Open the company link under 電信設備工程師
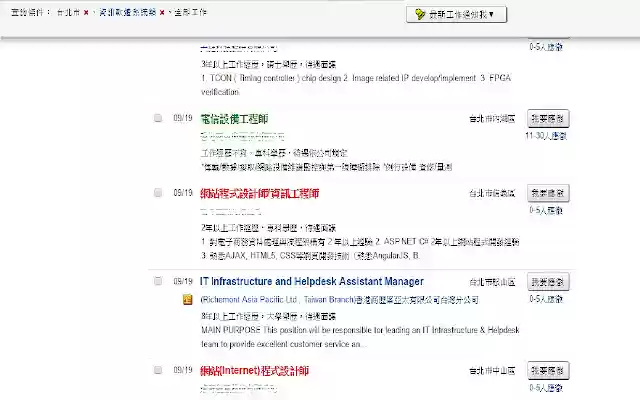The height and width of the screenshot is (400, 640). tap(242, 136)
